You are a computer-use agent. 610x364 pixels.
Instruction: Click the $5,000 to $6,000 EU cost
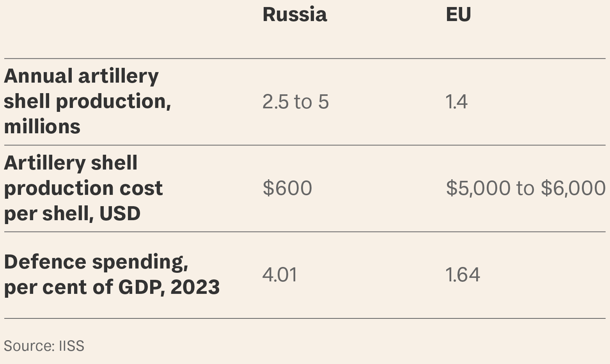526,188
